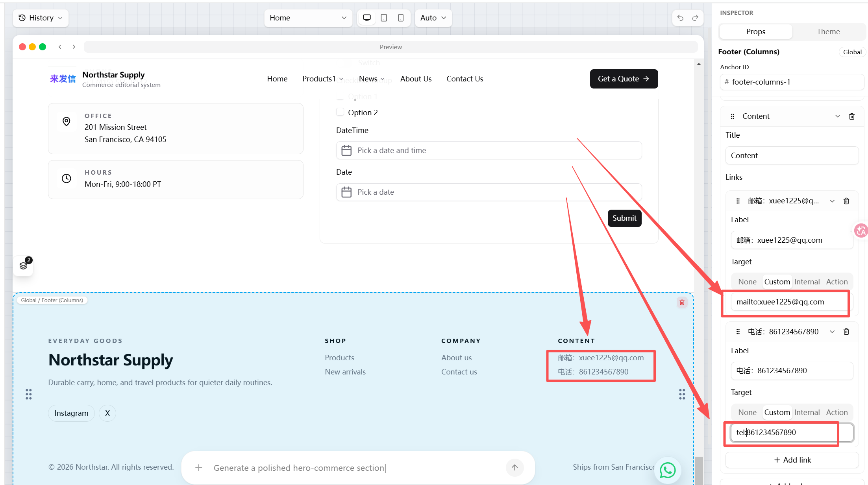This screenshot has width=868, height=485.
Task: Check the Option 2 checkbox
Action: [x=340, y=112]
